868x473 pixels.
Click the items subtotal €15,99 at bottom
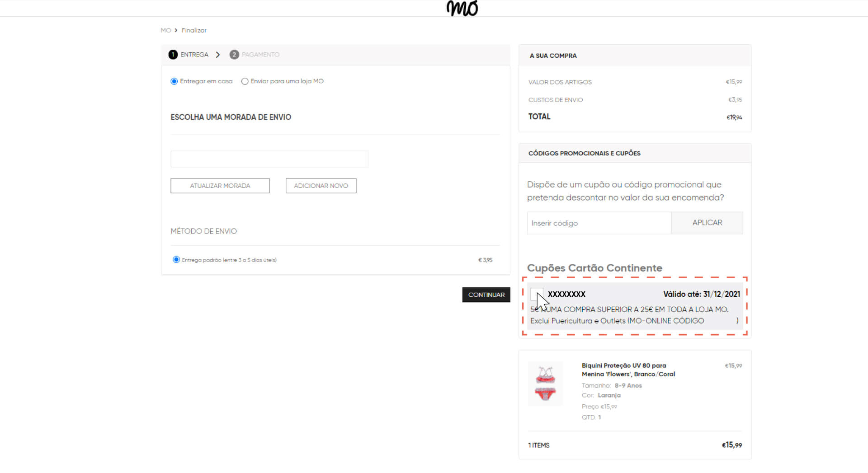point(732,445)
